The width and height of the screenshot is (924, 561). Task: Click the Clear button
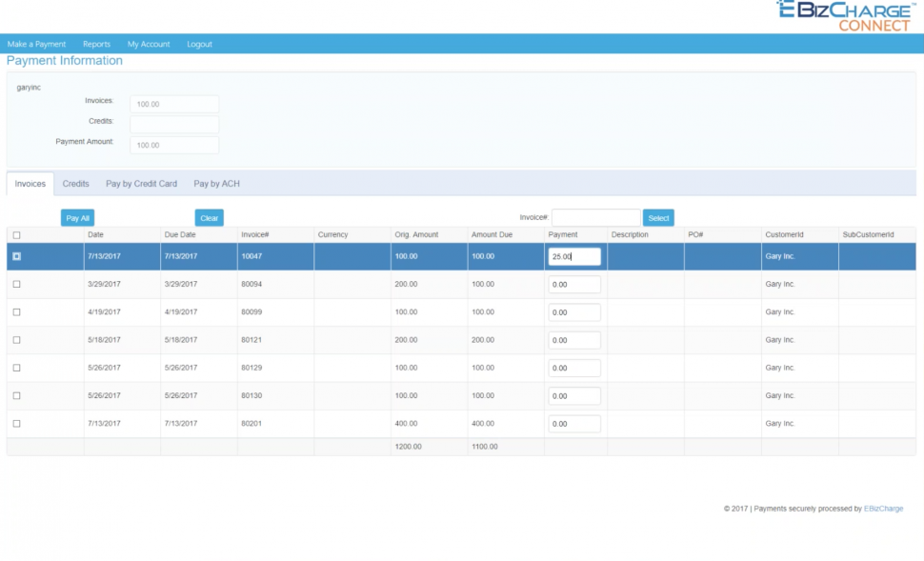click(209, 217)
